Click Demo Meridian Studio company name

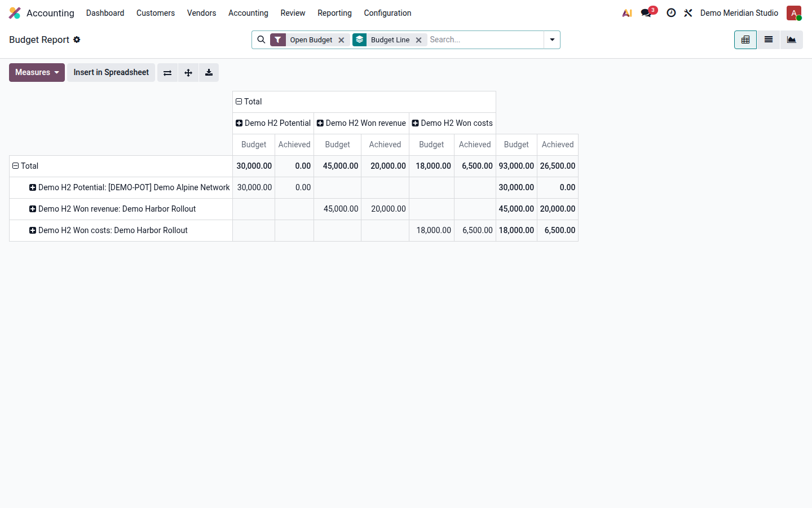(739, 13)
